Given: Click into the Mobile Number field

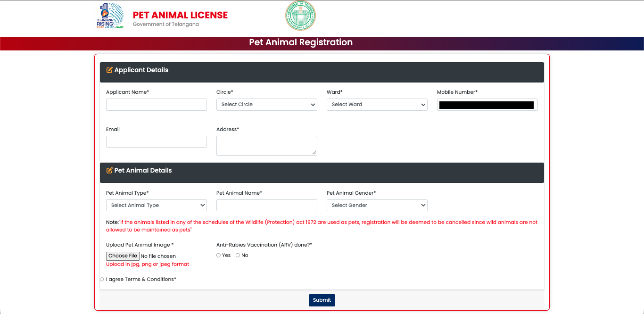Looking at the screenshot, I should coord(487,105).
